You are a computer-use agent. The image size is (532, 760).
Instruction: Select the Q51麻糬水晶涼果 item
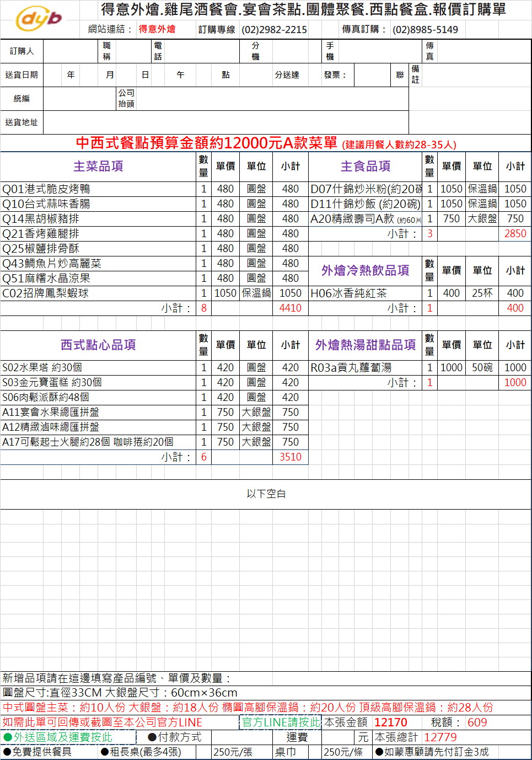[x=99, y=279]
